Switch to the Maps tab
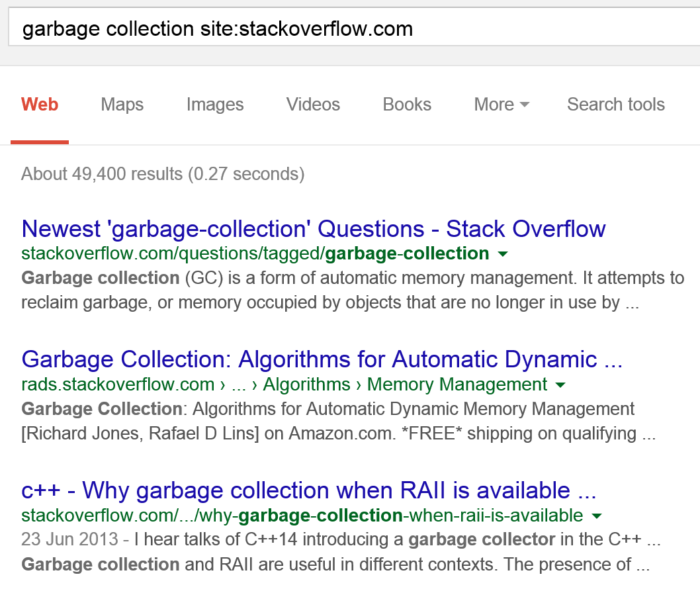 click(122, 105)
